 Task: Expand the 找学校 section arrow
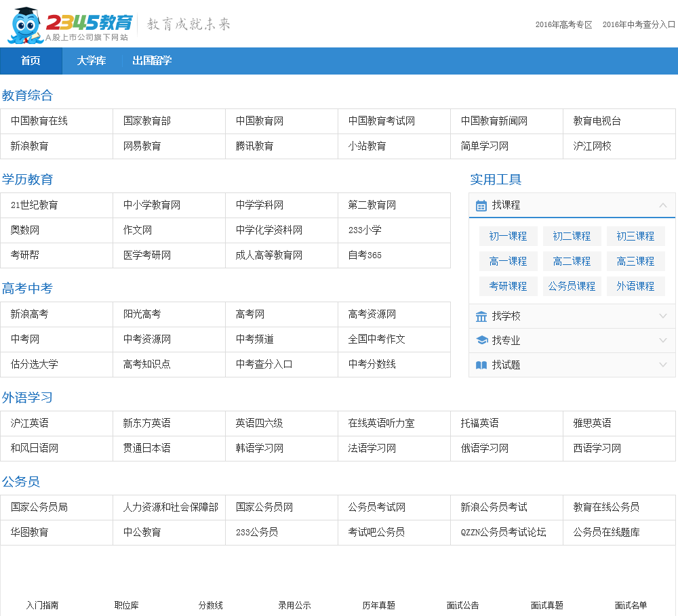point(663,316)
